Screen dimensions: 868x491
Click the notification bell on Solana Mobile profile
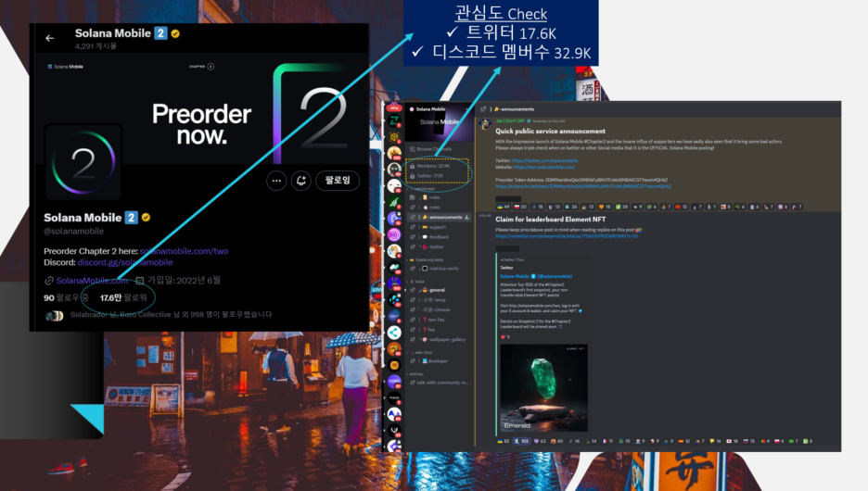pos(301,181)
